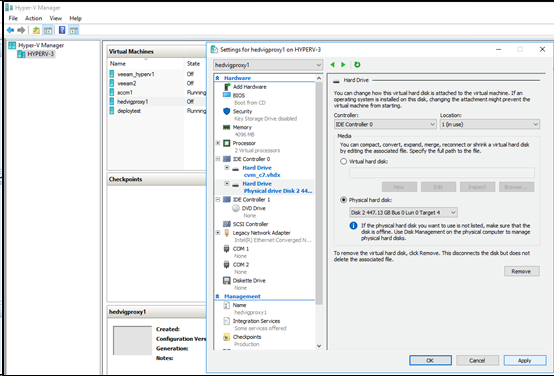Click the blue Help toolbar icon
The width and height of the screenshot is (554, 376).
coord(62,30)
